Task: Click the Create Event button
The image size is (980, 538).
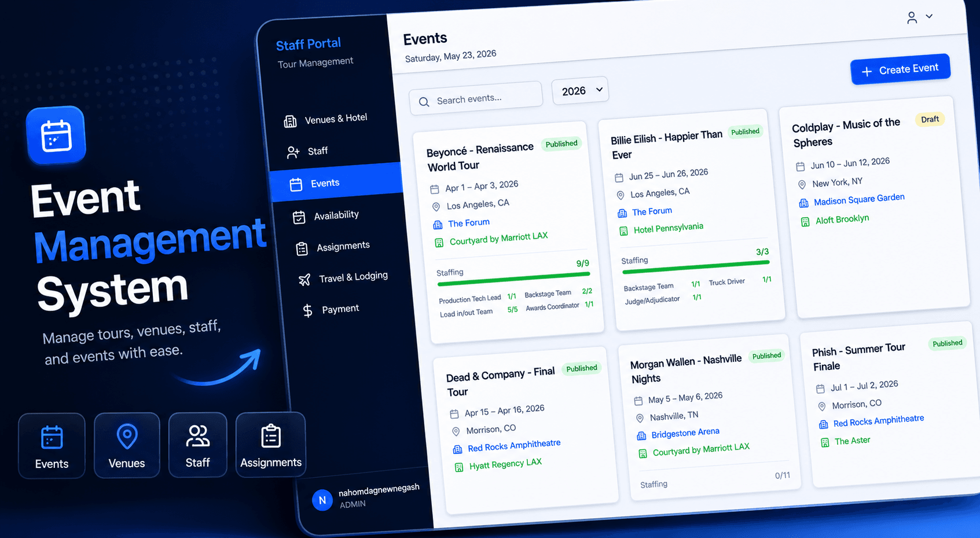Action: [x=900, y=69]
